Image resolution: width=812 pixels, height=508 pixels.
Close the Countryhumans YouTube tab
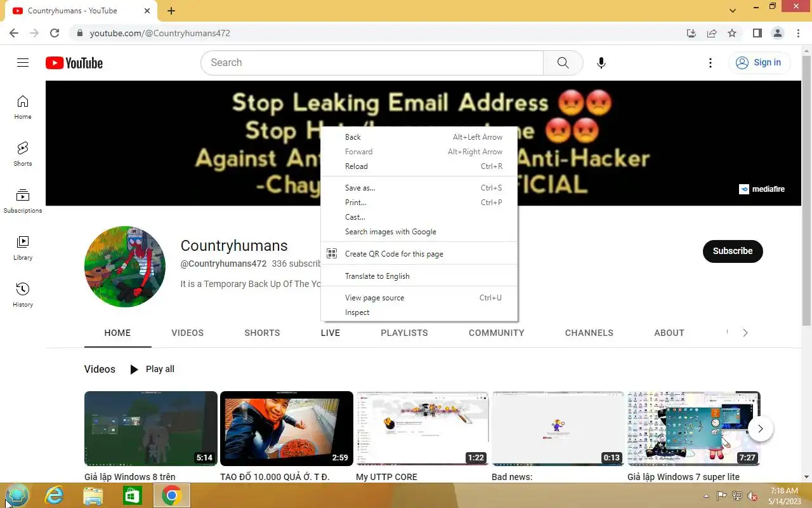pyautogui.click(x=147, y=11)
